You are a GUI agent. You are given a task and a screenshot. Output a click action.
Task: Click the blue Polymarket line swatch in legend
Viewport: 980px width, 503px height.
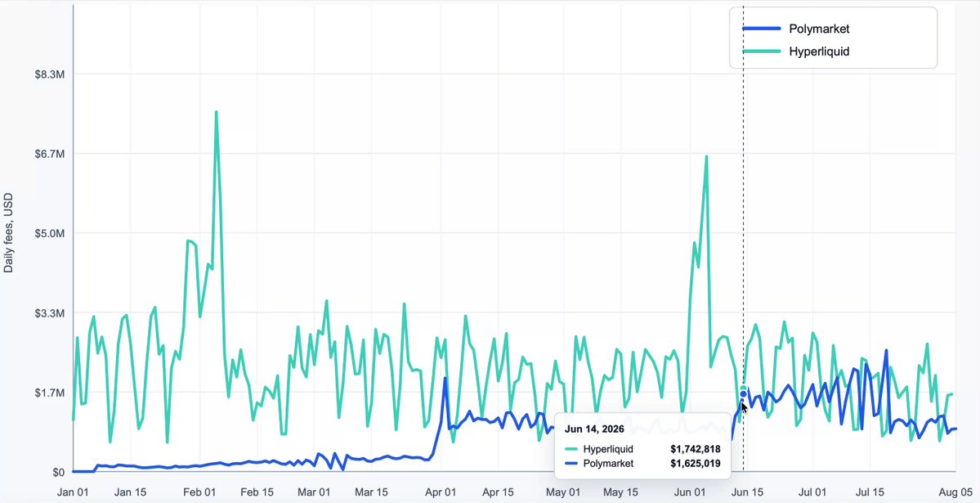coord(762,28)
